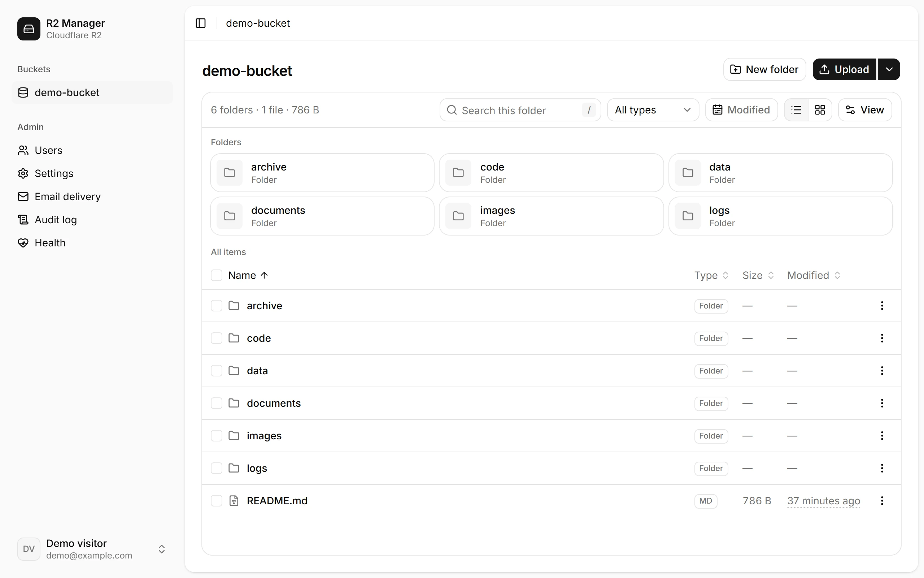Check the README.md row checkbox
Image resolution: width=924 pixels, height=578 pixels.
[217, 500]
